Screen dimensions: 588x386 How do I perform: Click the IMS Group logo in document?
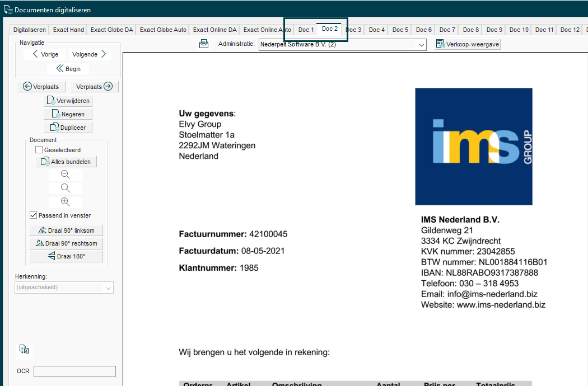pyautogui.click(x=474, y=147)
